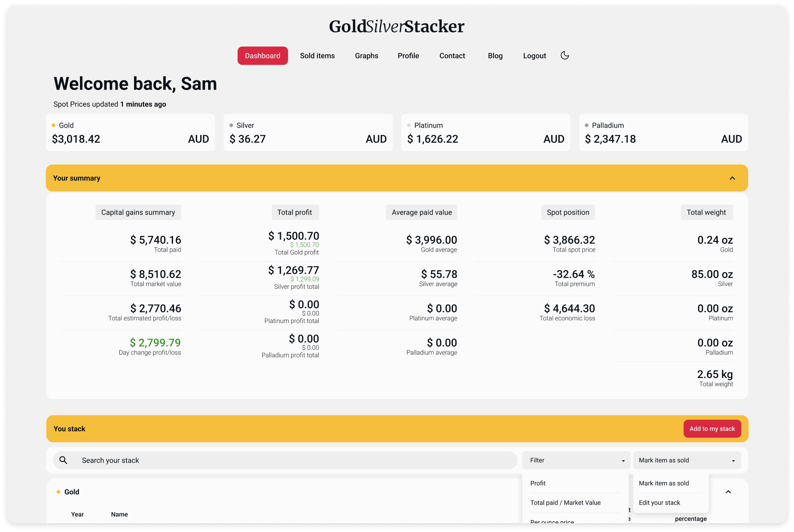Choose Mark item as sold menu option

click(x=664, y=483)
